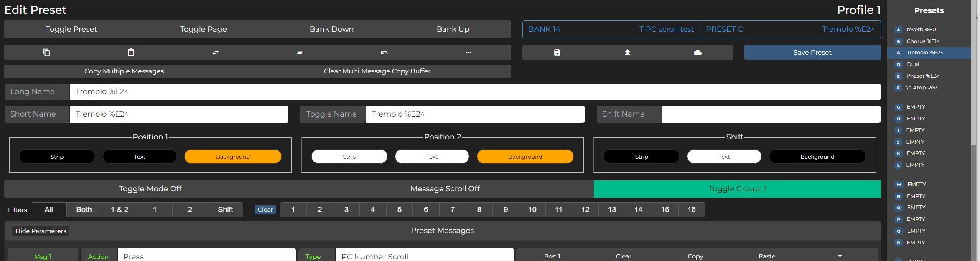Click the undo arrow icon
Image resolution: width=980 pixels, height=261 pixels.
point(384,52)
